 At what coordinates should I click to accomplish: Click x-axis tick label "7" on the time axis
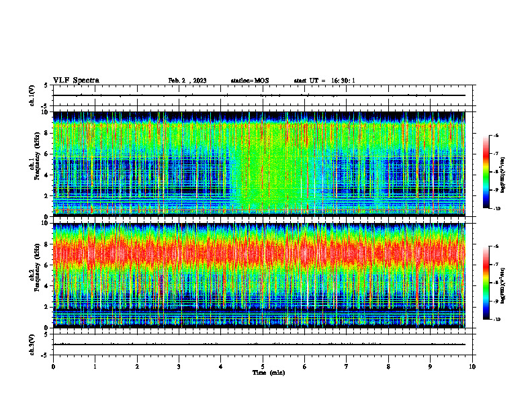click(347, 367)
